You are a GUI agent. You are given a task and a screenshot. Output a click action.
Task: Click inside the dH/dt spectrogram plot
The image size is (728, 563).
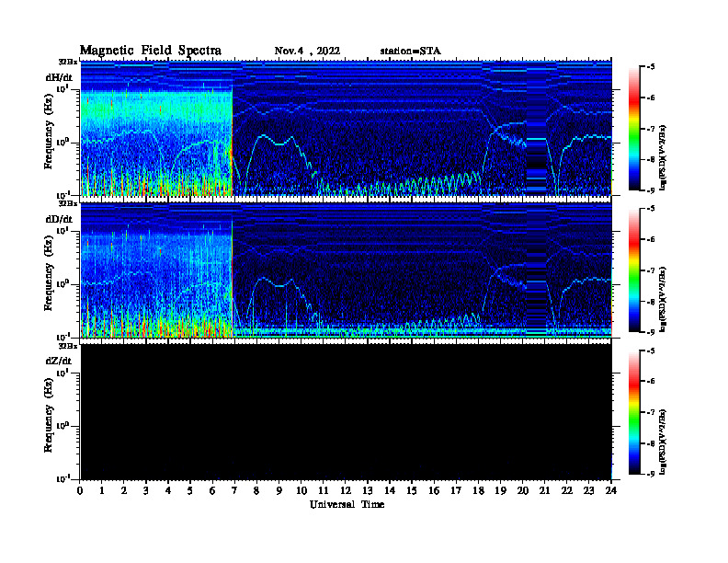point(347,128)
